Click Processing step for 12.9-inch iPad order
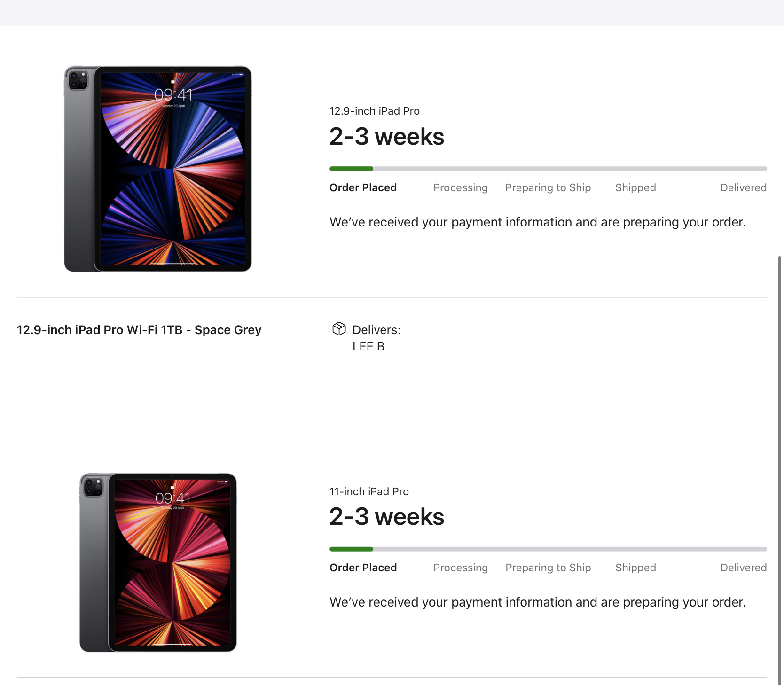The height and width of the screenshot is (685, 784). pos(460,187)
